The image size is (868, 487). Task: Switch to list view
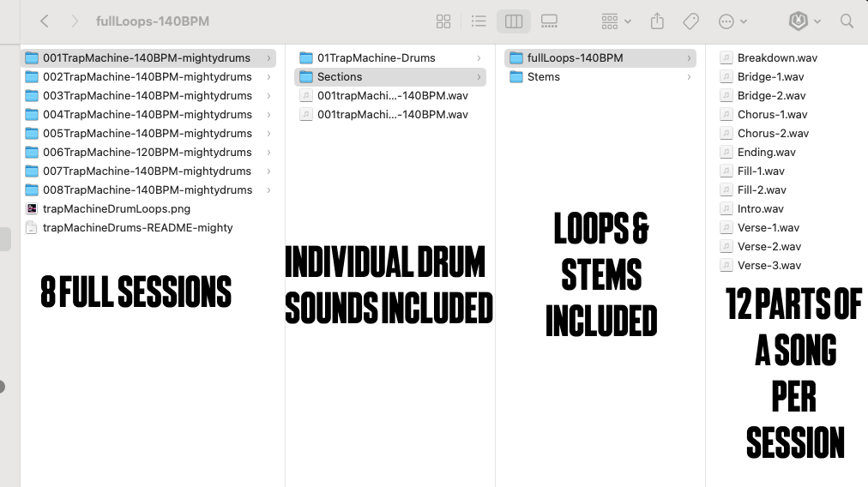point(479,21)
